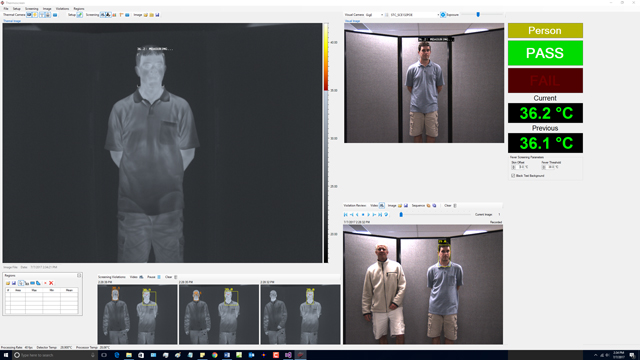
Task: Click Clear trash icon in Violation Review toolbar
Action: click(455, 205)
